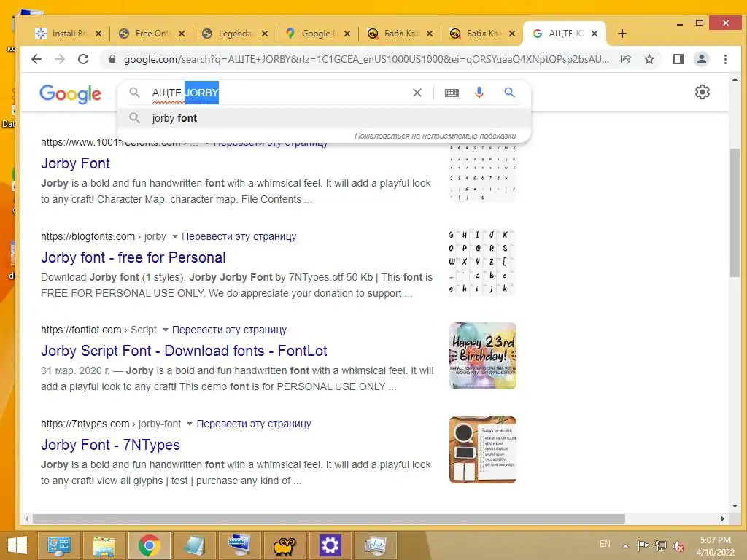Expand the fontlot.com result dropdown arrow
The image size is (747, 560).
point(165,330)
